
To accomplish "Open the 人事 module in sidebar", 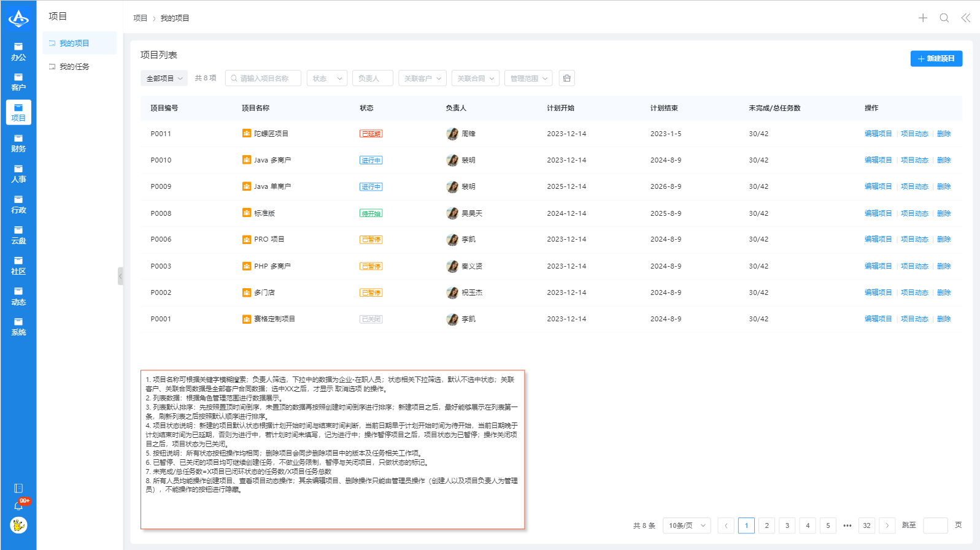I will click(x=18, y=174).
